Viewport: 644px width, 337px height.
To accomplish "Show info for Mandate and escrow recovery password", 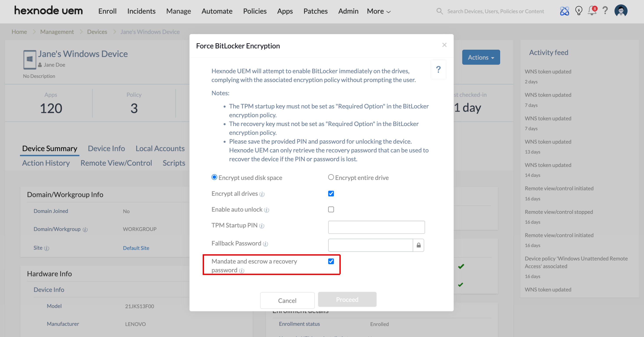I will 241,270.
